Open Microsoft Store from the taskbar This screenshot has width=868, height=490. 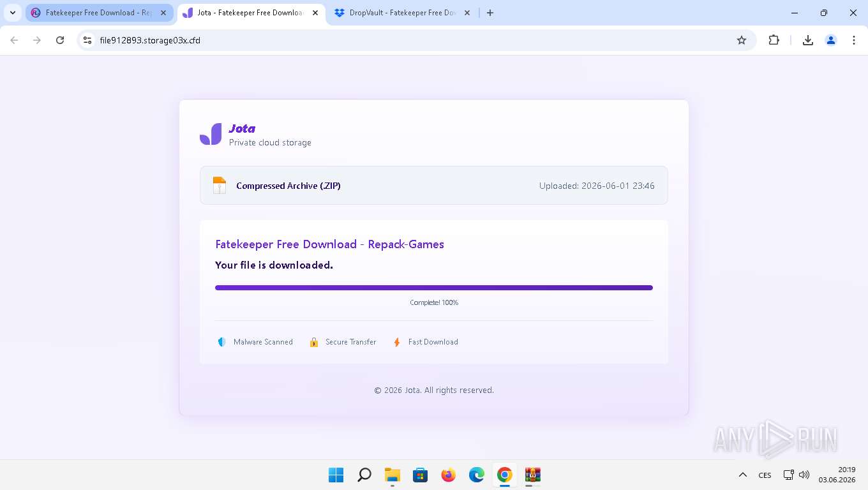420,475
